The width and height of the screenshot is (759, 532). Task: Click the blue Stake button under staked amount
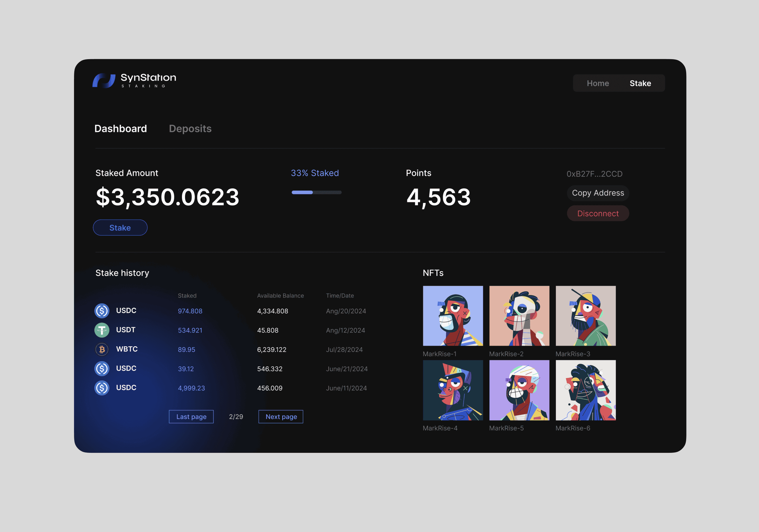120,227
